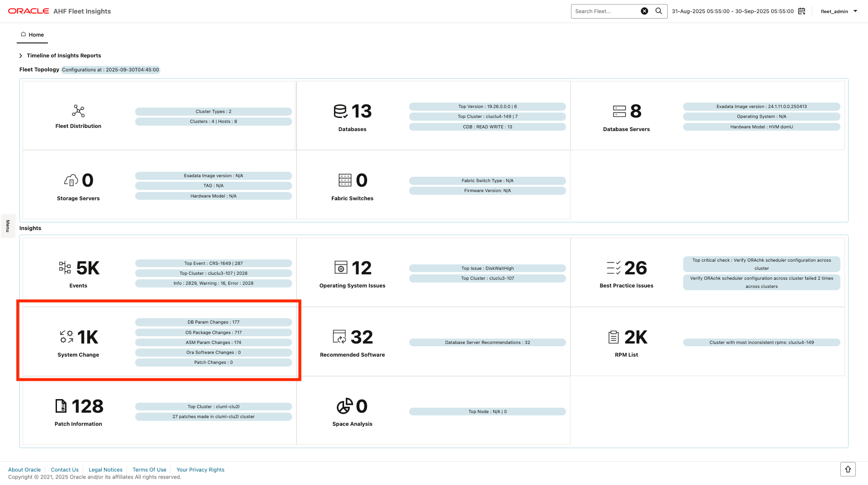Image resolution: width=868 pixels, height=485 pixels.
Task: Click Top Event : CRS-1649 | 287
Action: (x=213, y=264)
